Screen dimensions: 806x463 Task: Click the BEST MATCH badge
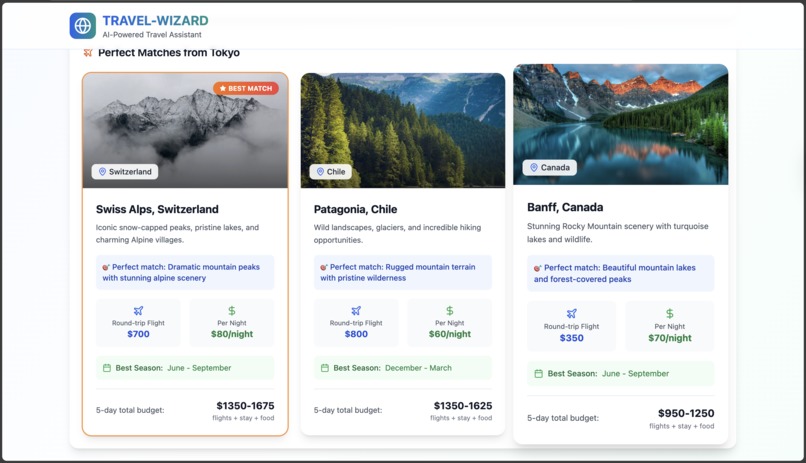point(246,88)
